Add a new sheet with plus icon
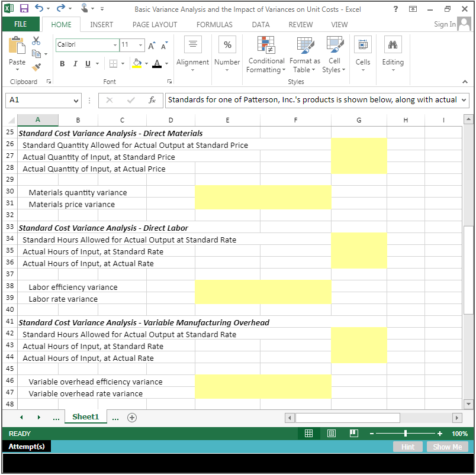Image resolution: width=476 pixels, height=475 pixels. pos(132,418)
